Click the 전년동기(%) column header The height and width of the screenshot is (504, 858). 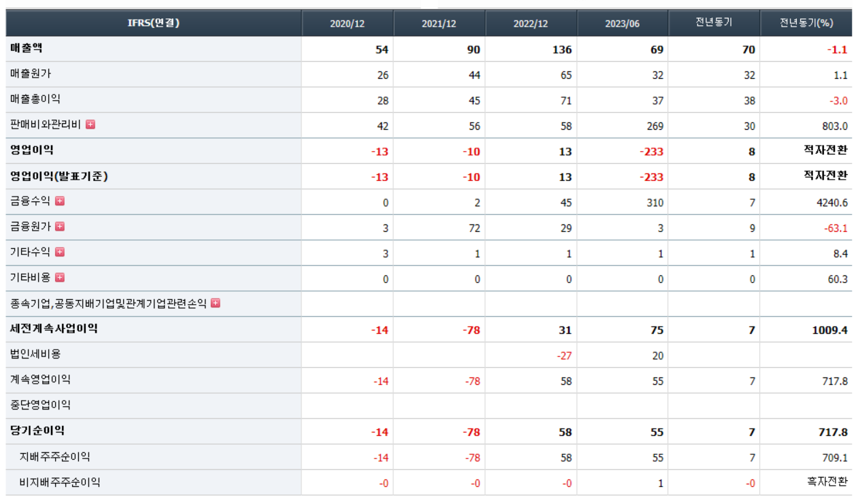coord(806,22)
